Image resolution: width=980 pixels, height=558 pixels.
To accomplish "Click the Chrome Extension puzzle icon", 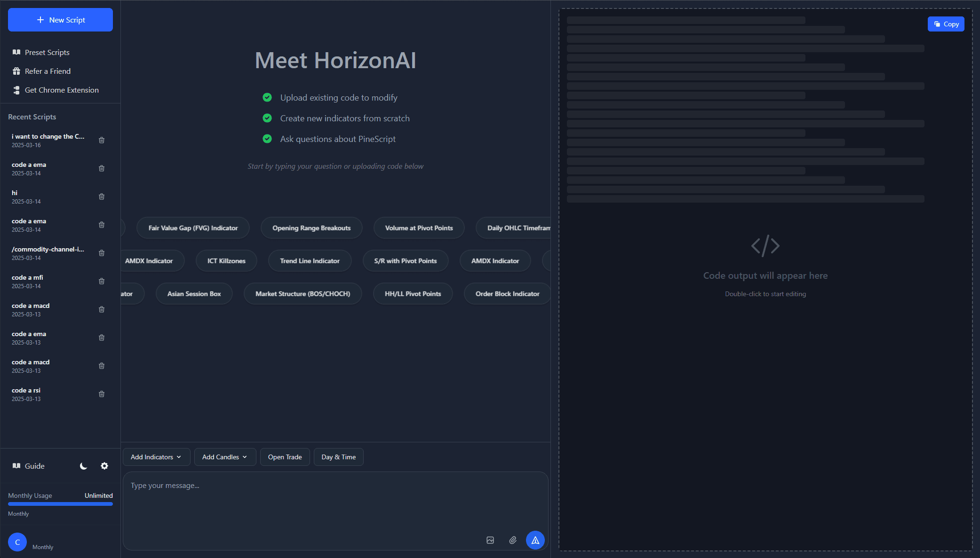I will (x=16, y=90).
